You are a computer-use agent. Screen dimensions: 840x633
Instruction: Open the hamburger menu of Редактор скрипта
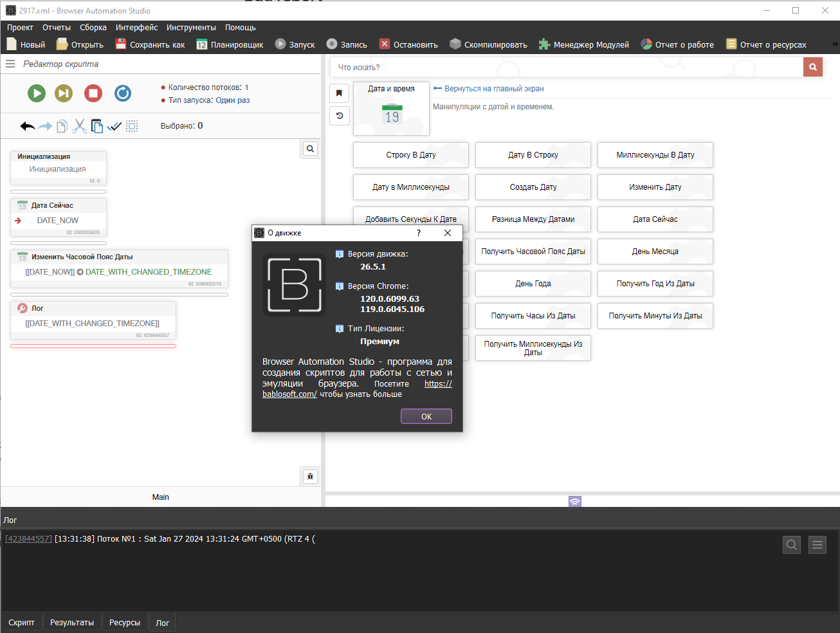pyautogui.click(x=10, y=64)
